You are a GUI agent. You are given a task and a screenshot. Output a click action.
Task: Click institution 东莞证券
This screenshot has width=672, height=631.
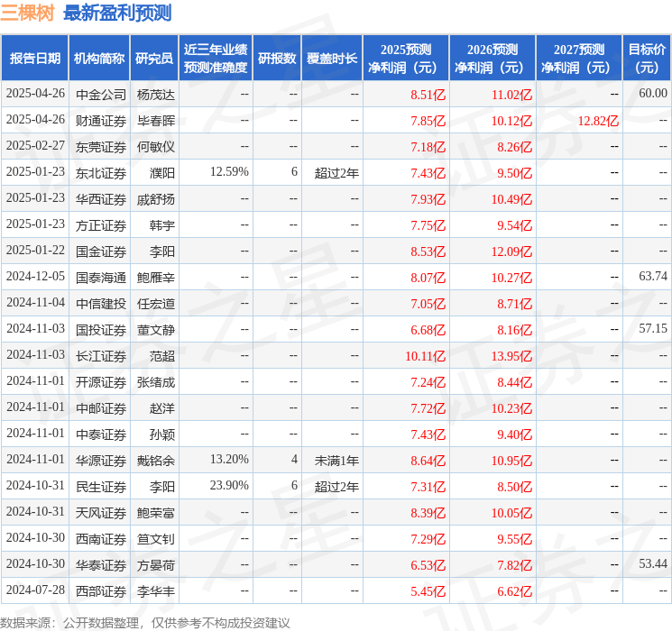(x=101, y=147)
